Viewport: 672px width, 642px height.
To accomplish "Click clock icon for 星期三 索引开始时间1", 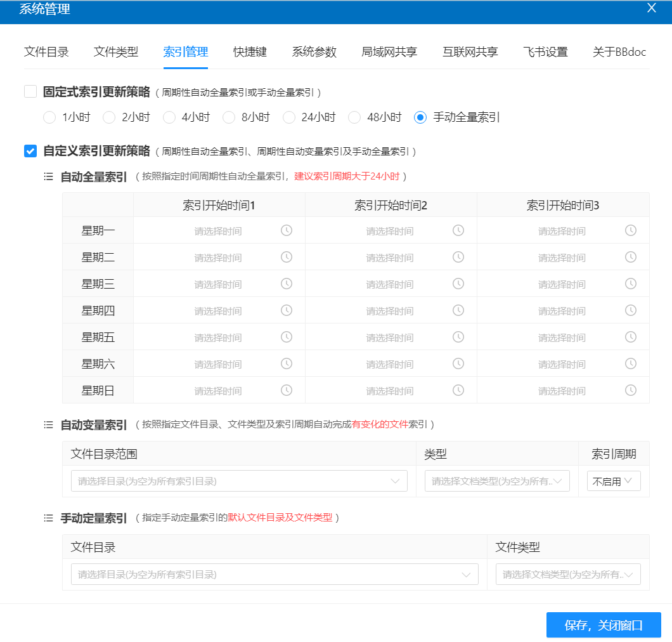I will (287, 284).
